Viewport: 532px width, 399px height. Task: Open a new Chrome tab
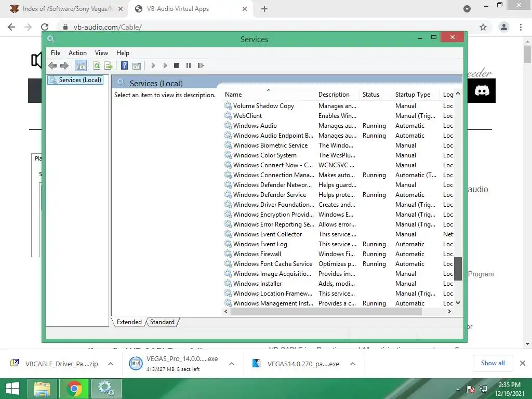point(264,9)
